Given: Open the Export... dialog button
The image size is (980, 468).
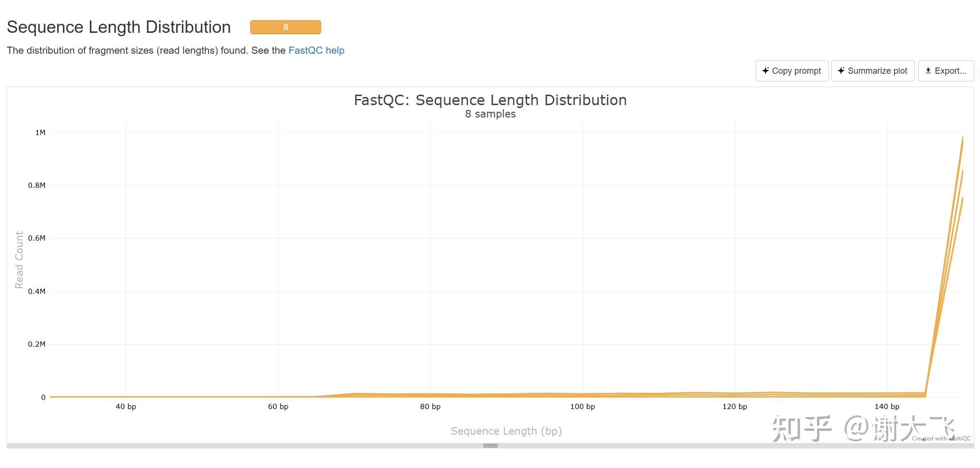Looking at the screenshot, I should pyautogui.click(x=945, y=71).
